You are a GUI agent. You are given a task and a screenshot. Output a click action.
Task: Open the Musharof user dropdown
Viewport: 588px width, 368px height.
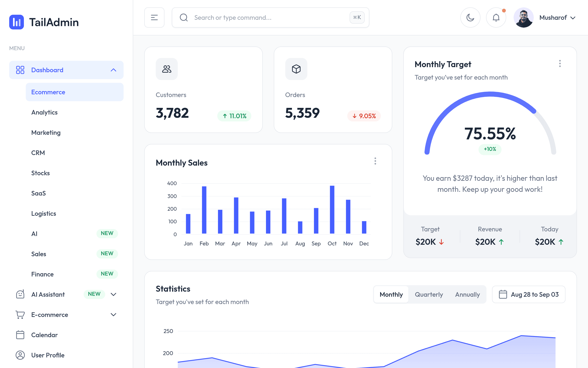[x=557, y=17]
